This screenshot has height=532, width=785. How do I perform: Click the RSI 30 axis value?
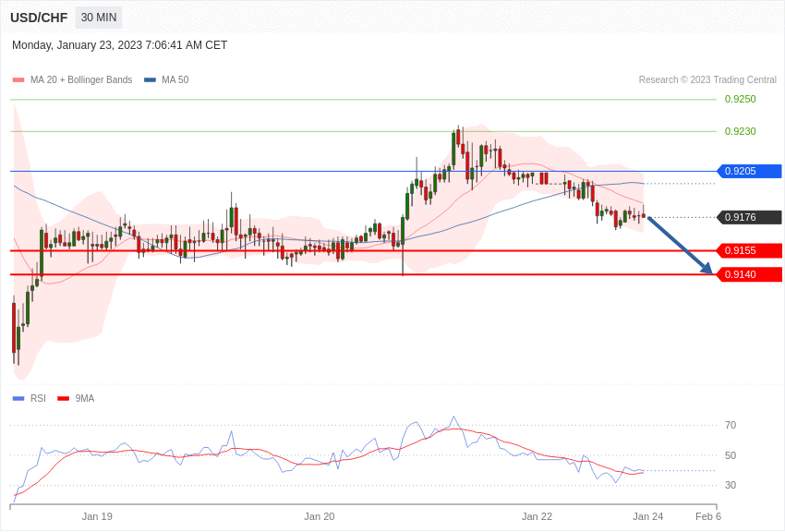click(x=731, y=485)
